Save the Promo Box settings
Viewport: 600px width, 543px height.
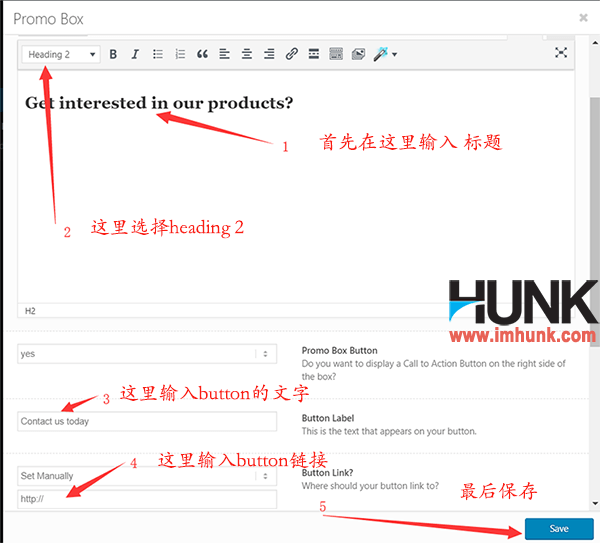[x=559, y=529]
